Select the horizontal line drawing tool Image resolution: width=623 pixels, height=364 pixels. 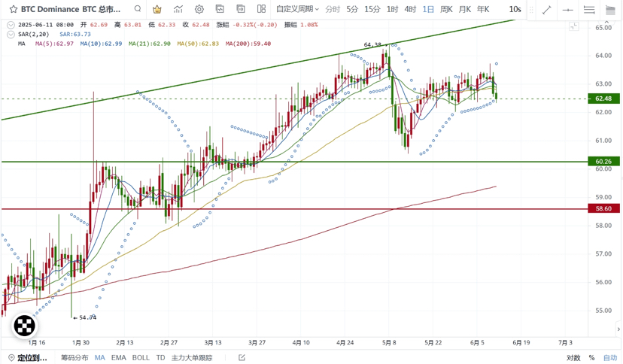click(x=568, y=10)
